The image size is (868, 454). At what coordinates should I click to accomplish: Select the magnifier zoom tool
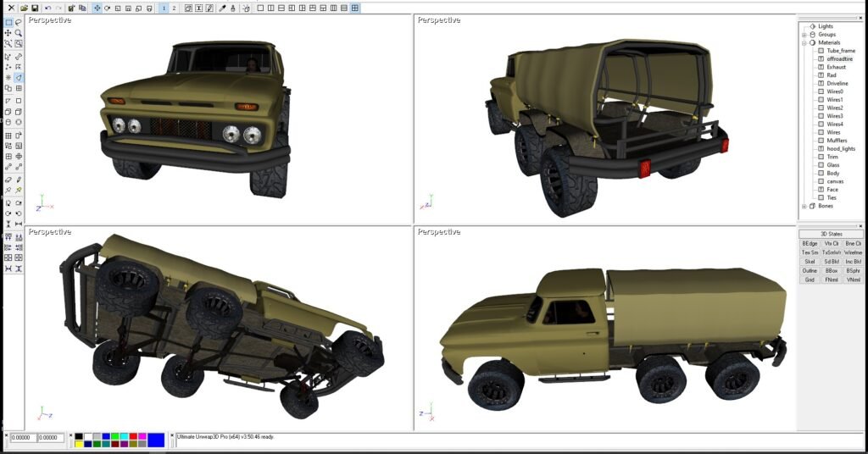(19, 33)
